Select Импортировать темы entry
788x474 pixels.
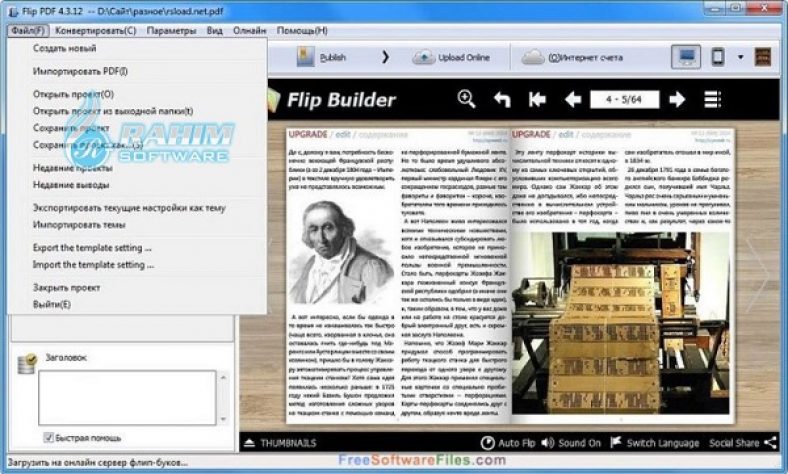click(79, 225)
